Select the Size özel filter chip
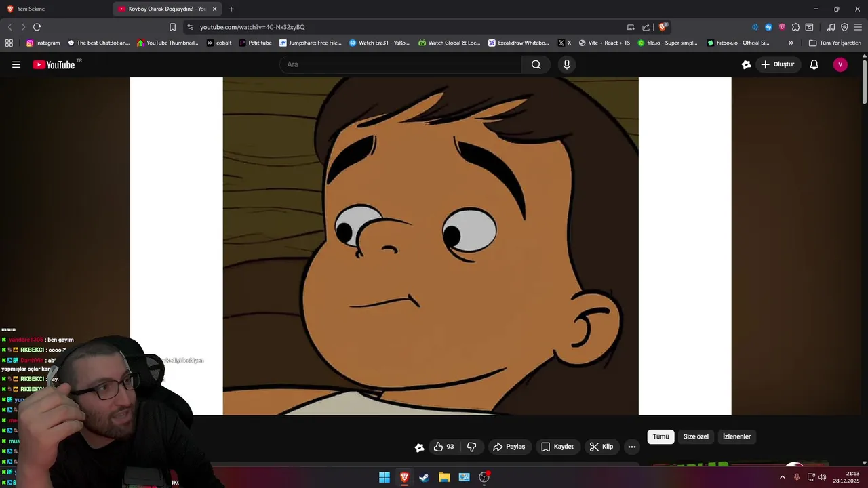The height and width of the screenshot is (488, 868). pos(696,436)
